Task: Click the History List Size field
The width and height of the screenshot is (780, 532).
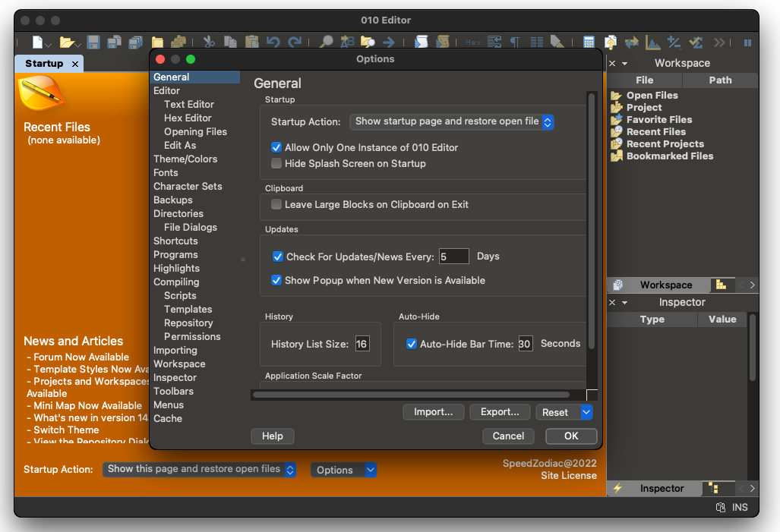Action: tap(362, 344)
